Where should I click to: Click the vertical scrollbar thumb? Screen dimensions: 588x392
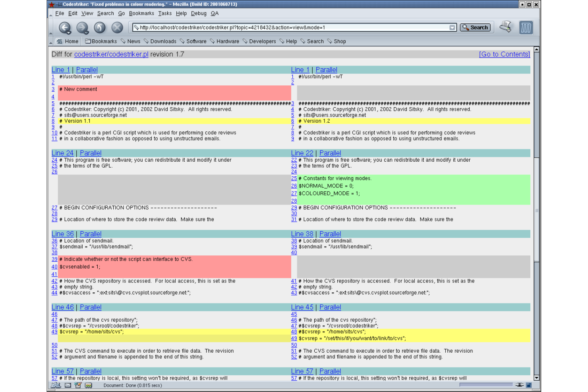click(536, 210)
